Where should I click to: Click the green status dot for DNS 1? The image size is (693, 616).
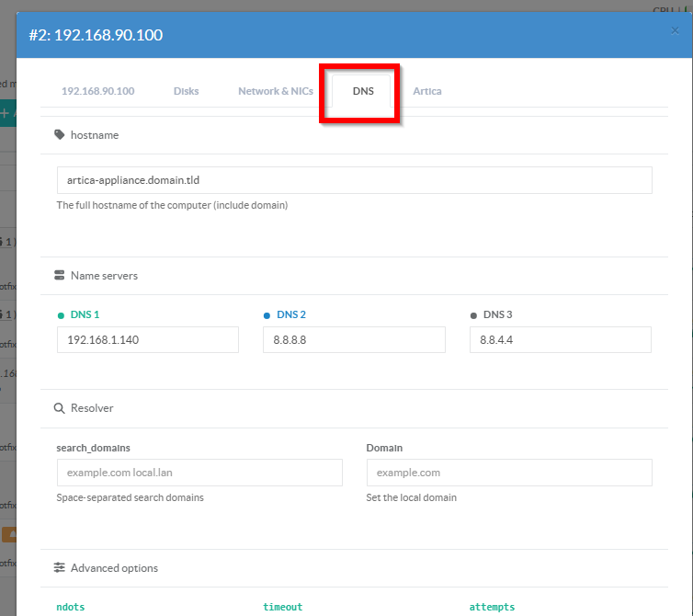coord(61,315)
